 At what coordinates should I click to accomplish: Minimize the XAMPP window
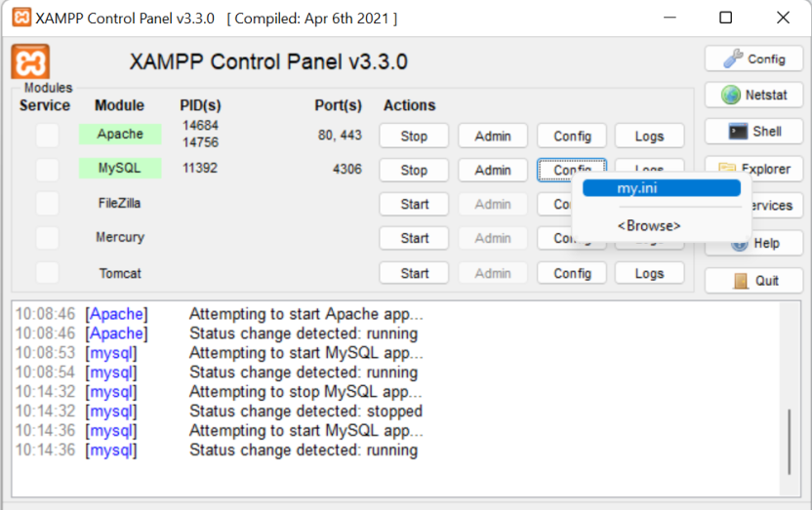(x=670, y=18)
